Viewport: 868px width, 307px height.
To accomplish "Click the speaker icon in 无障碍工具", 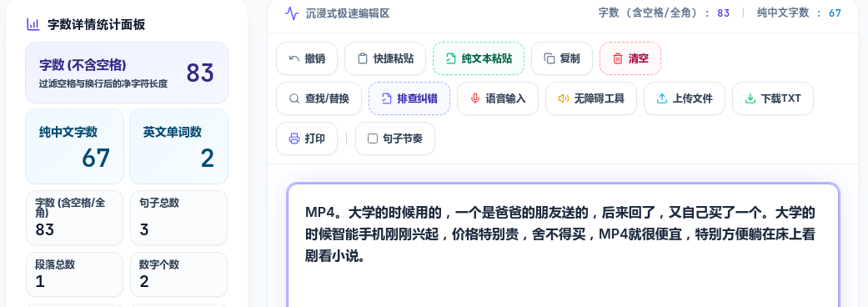I will point(564,98).
